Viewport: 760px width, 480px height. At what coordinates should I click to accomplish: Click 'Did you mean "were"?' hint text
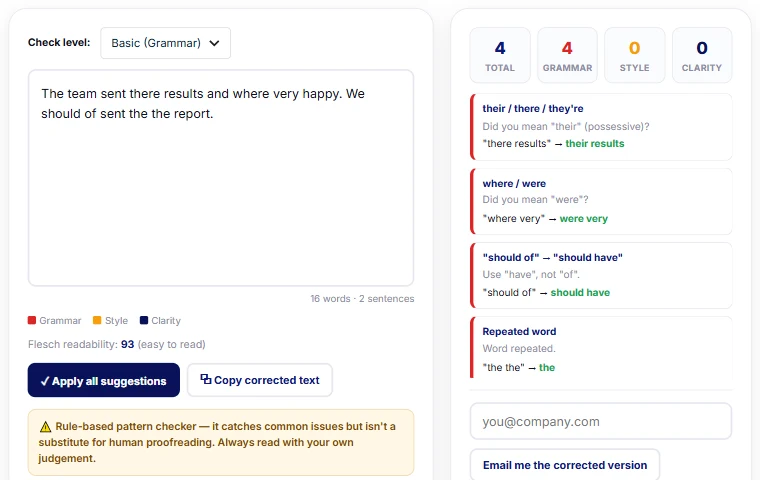535,200
